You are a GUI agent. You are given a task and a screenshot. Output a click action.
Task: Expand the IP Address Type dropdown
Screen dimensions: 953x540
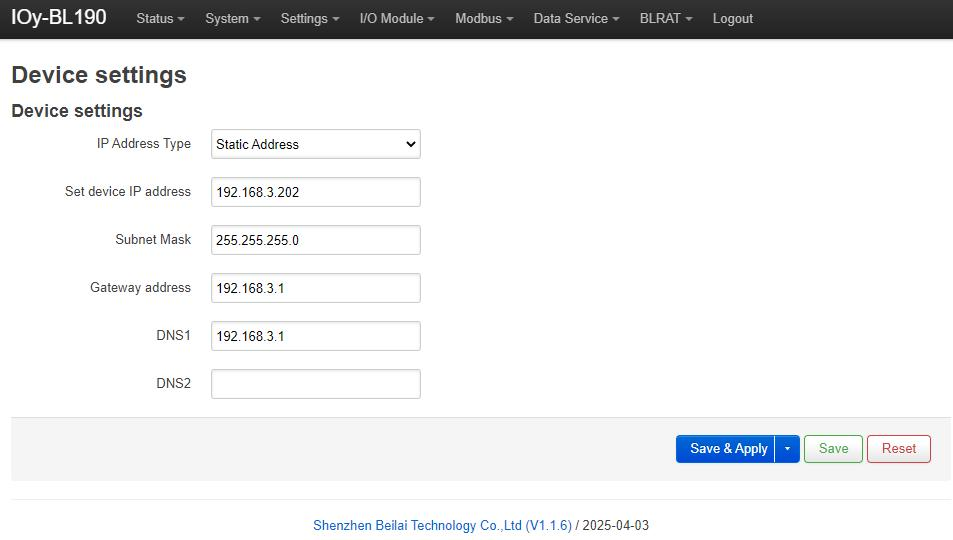[315, 144]
